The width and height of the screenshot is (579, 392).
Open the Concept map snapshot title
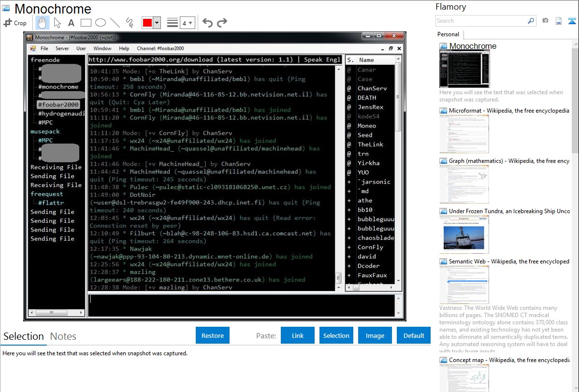click(x=509, y=360)
